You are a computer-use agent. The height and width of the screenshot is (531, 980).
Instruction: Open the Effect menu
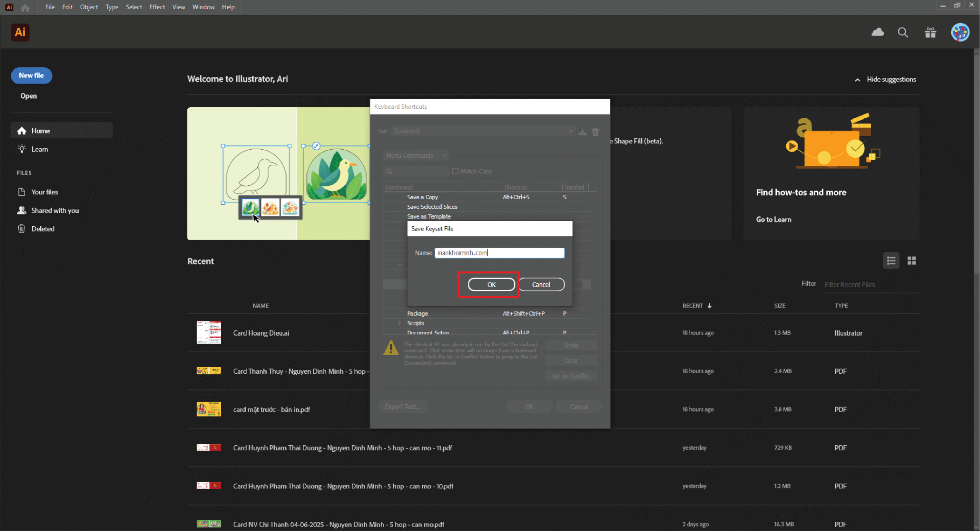[157, 7]
